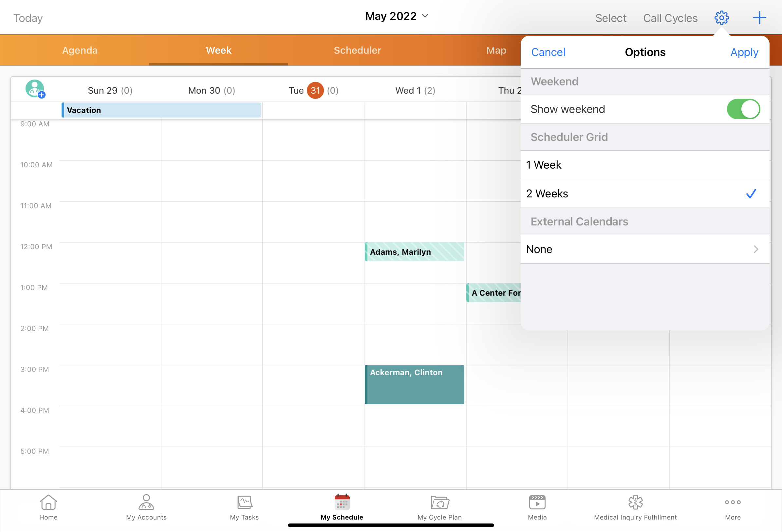Viewport: 782px width, 532px height.
Task: Select the 1 Week grid option
Action: tap(644, 165)
